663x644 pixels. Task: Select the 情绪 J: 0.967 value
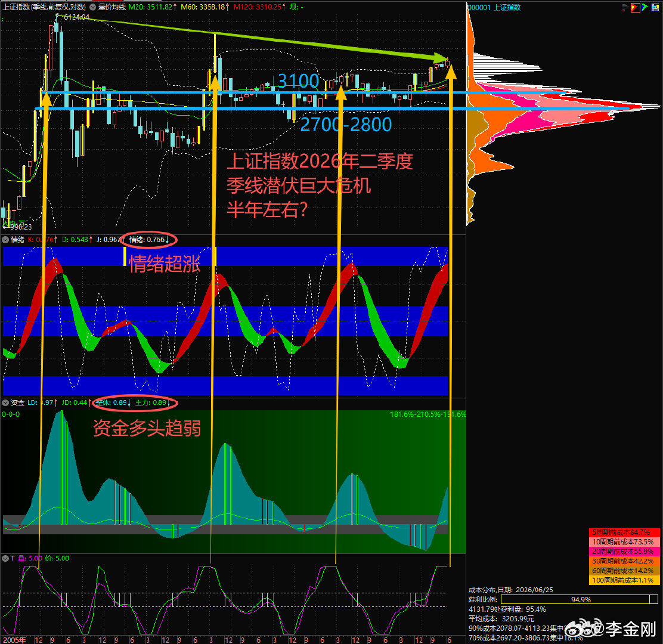[110, 240]
